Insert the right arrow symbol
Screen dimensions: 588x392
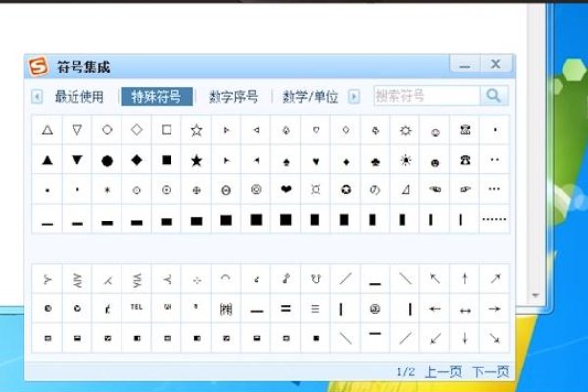(x=494, y=309)
